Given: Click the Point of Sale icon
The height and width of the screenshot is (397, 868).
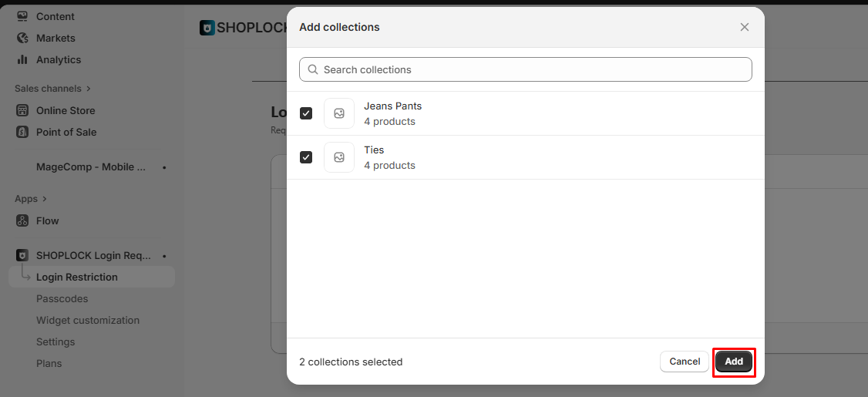Looking at the screenshot, I should tap(22, 132).
